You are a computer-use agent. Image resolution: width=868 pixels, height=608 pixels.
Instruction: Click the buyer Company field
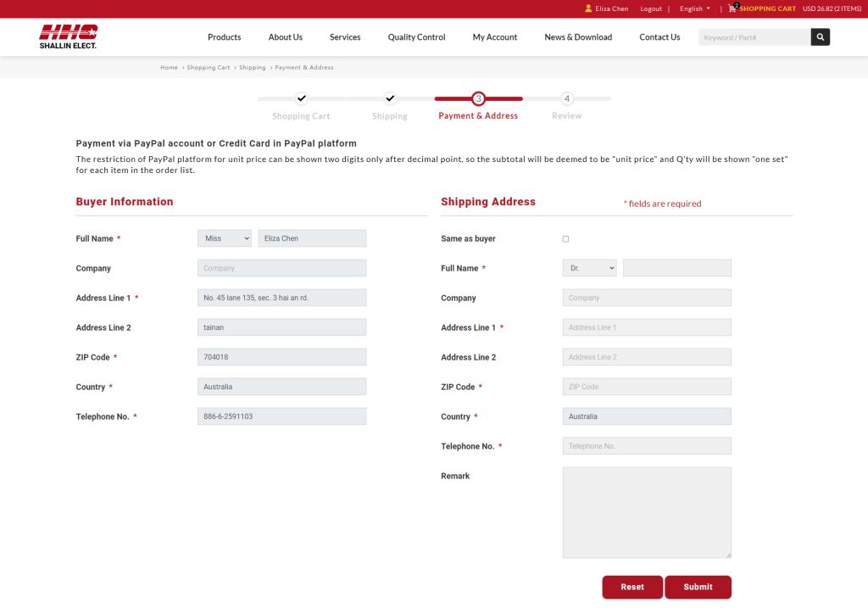[x=281, y=268]
